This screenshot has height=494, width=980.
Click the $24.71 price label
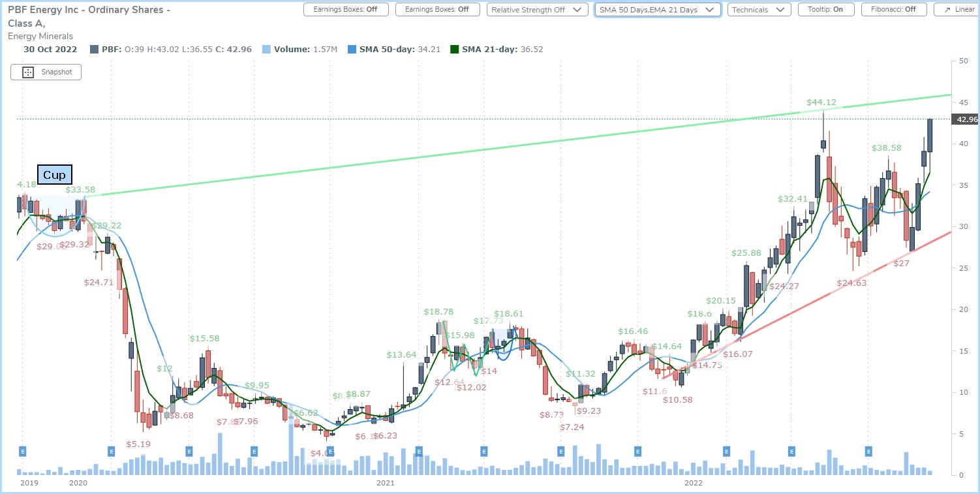[x=99, y=282]
